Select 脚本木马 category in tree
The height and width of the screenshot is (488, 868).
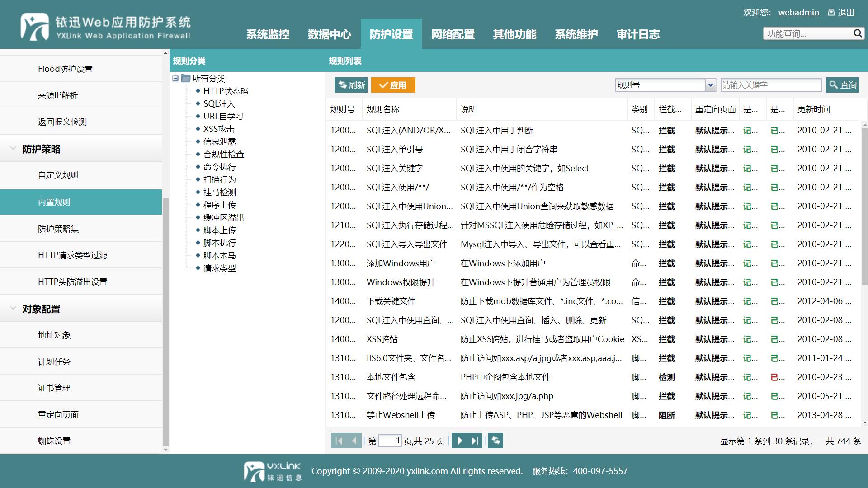pyautogui.click(x=219, y=255)
